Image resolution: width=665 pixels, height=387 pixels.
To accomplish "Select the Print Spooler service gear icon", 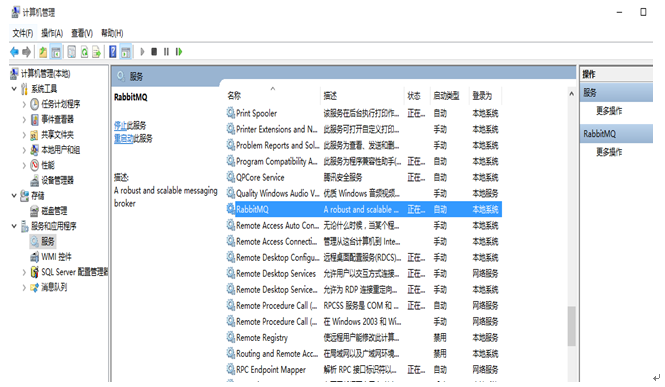I will pos(231,113).
